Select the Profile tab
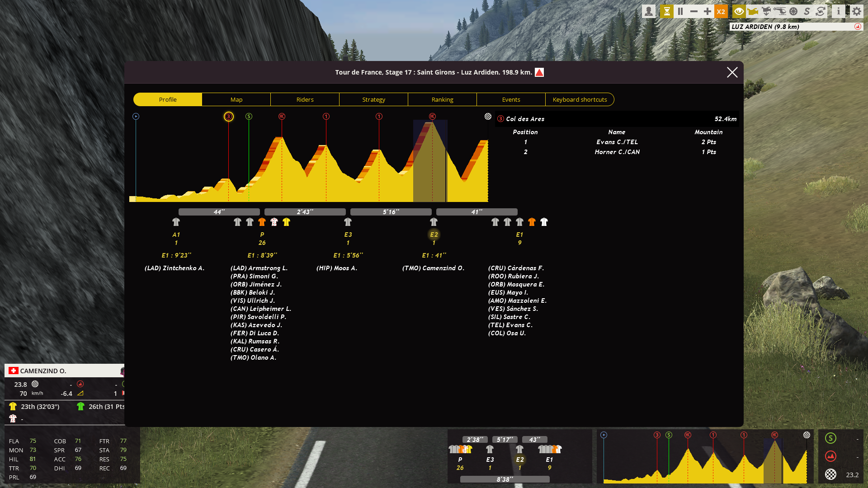The image size is (868, 488). [x=168, y=99]
